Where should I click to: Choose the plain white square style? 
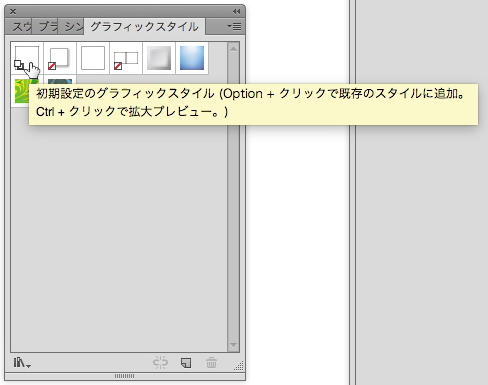click(93, 58)
